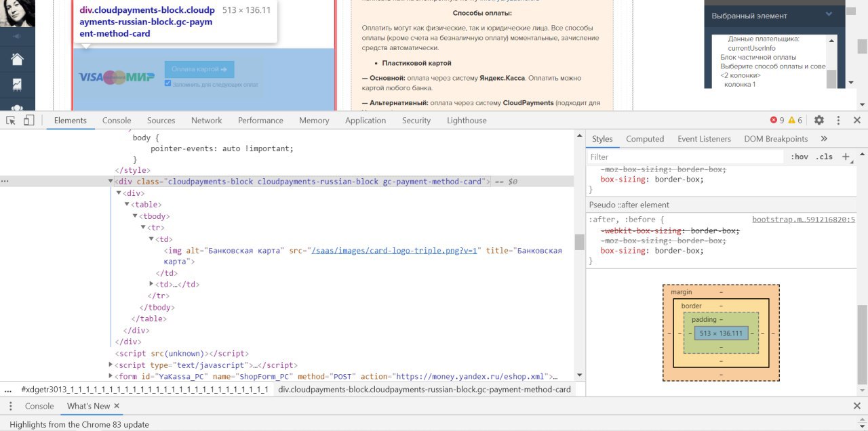Click home icon in page sidebar
This screenshot has width=868, height=431.
pyautogui.click(x=17, y=60)
